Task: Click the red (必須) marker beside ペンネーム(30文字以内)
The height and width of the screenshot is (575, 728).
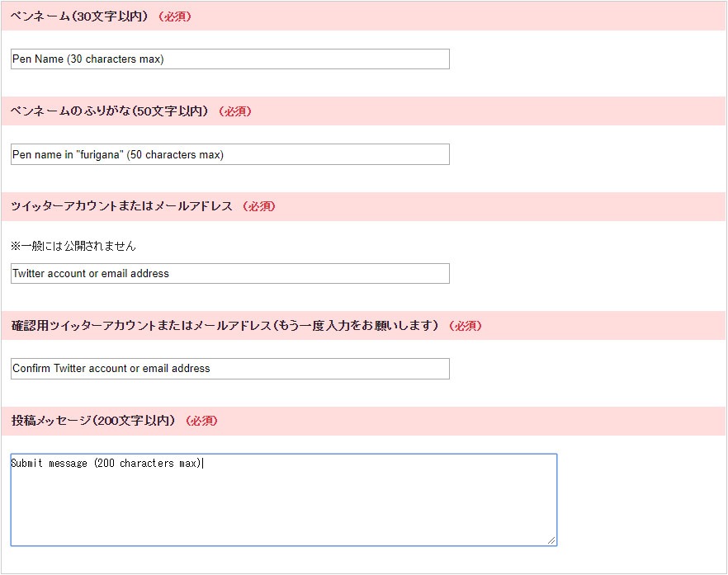Action: [x=174, y=16]
